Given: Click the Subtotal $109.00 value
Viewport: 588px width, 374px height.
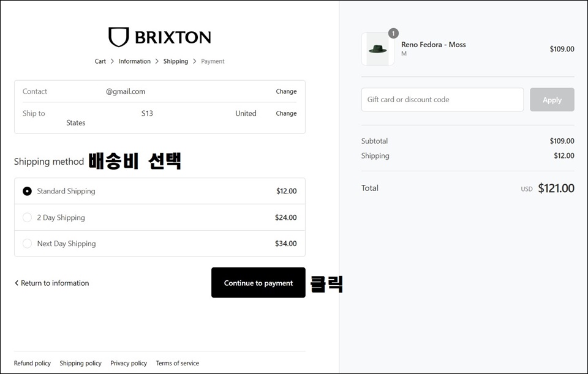Looking at the screenshot, I should click(x=562, y=141).
